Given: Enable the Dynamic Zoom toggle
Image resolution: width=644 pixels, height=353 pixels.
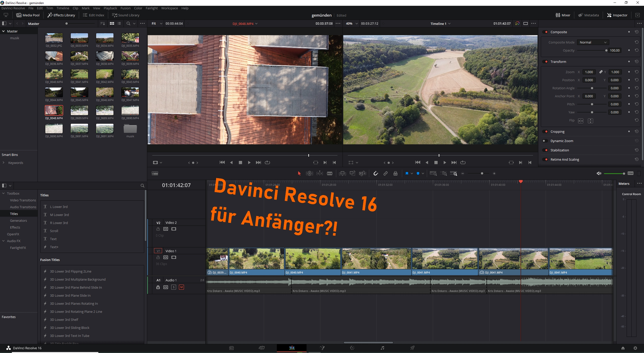Looking at the screenshot, I should [545, 141].
